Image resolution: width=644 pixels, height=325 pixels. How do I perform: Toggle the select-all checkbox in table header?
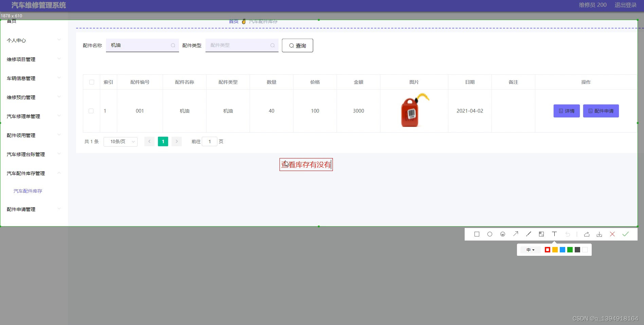coord(91,82)
